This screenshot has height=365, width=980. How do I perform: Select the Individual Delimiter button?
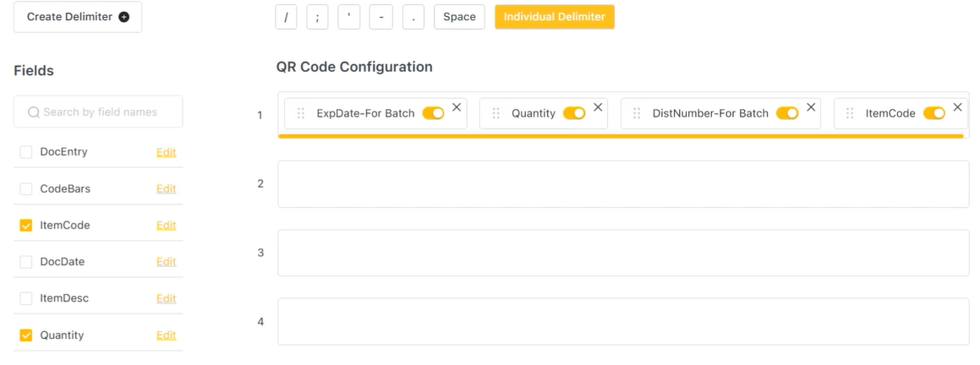555,17
